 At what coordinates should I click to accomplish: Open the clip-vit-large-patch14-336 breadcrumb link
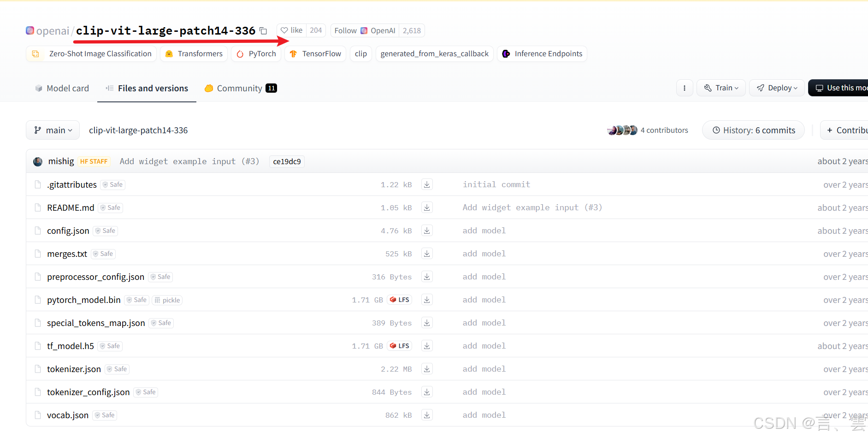(138, 130)
